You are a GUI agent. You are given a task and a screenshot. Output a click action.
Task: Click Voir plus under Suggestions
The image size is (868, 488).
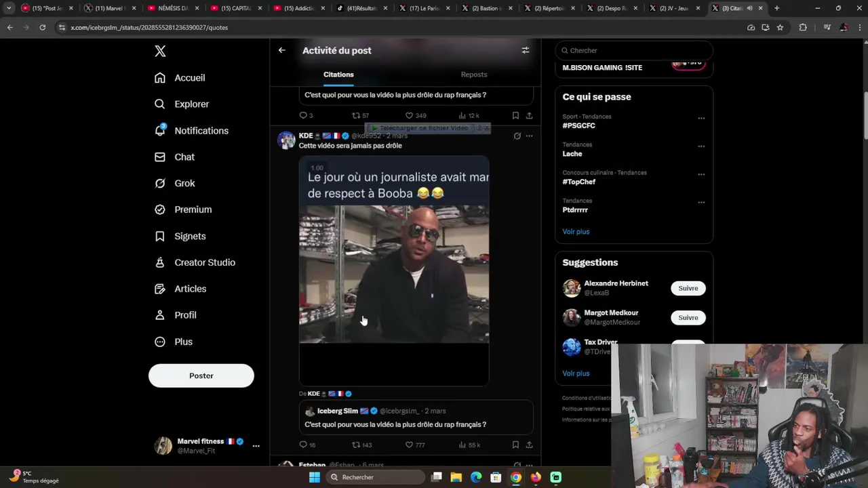[576, 373]
